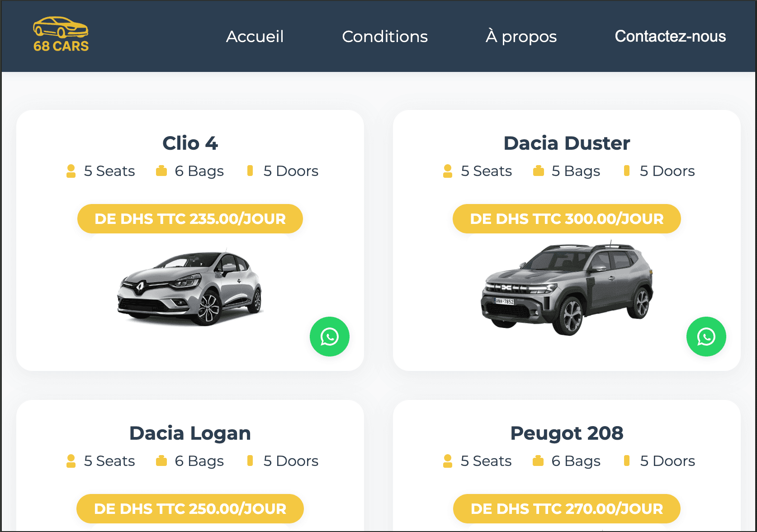Click the seats icon on Clio 4 card
757x532 pixels.
tap(71, 171)
